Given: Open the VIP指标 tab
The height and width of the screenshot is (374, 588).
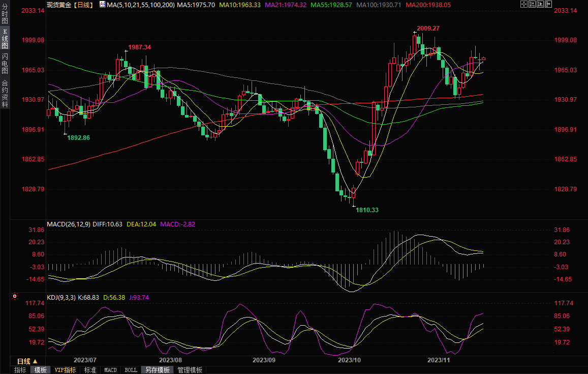Looking at the screenshot, I should pyautogui.click(x=65, y=370).
